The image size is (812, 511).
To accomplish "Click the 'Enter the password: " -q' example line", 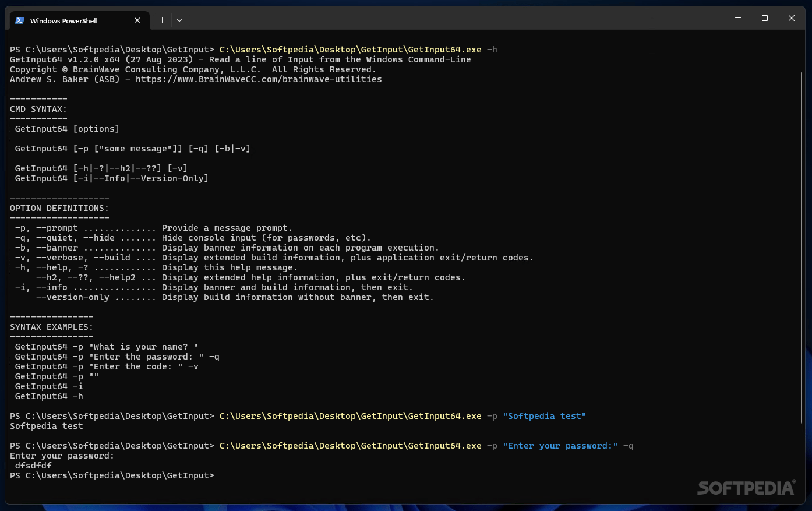I will click(117, 357).
